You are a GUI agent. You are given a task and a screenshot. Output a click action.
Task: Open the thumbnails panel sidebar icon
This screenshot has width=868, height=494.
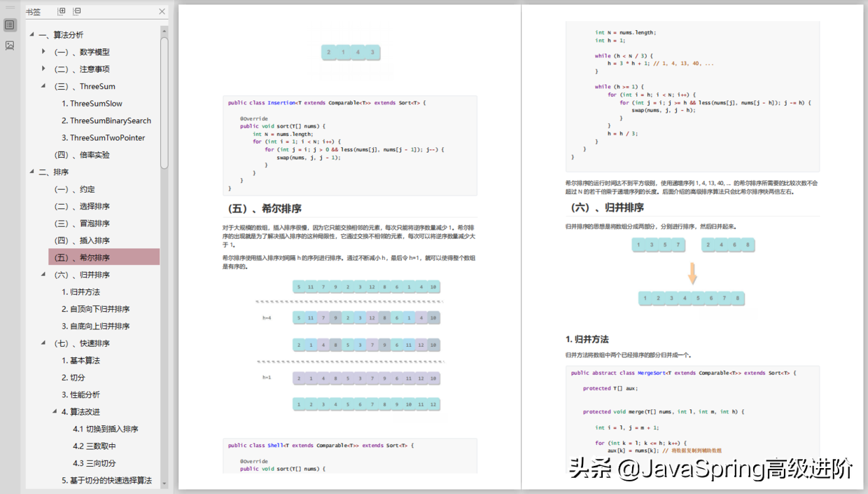10,46
